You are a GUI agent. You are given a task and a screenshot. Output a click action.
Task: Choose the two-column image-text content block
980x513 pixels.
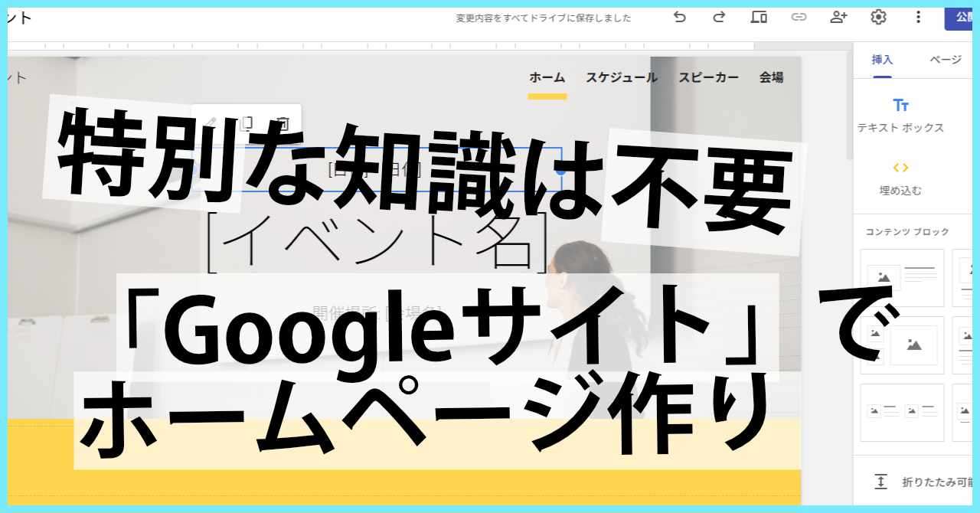pyautogui.click(x=902, y=413)
